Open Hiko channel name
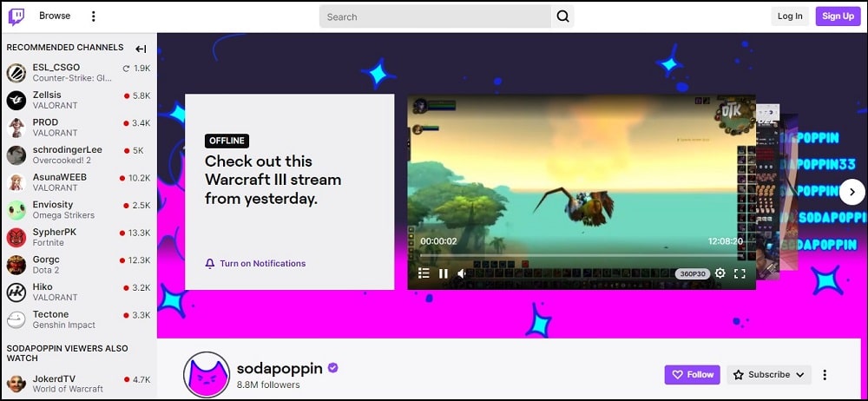Viewport: 868px width, 401px height. (x=43, y=287)
